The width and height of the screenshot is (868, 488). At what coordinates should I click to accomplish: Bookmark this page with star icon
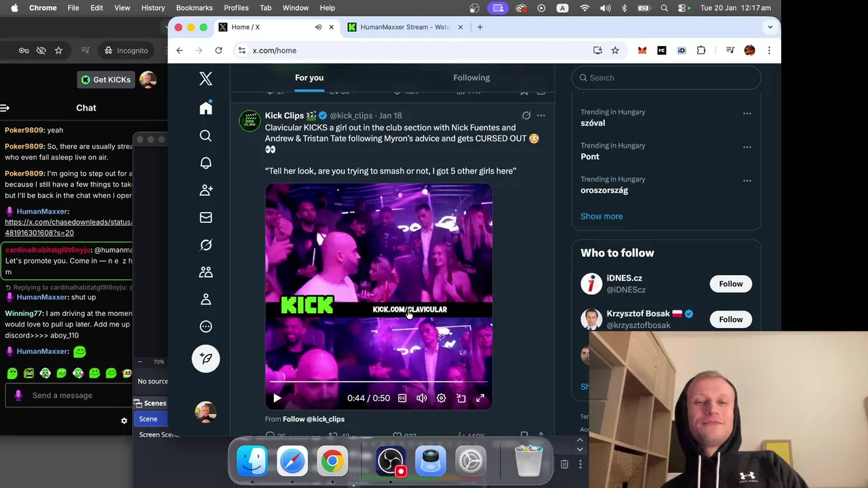(615, 50)
